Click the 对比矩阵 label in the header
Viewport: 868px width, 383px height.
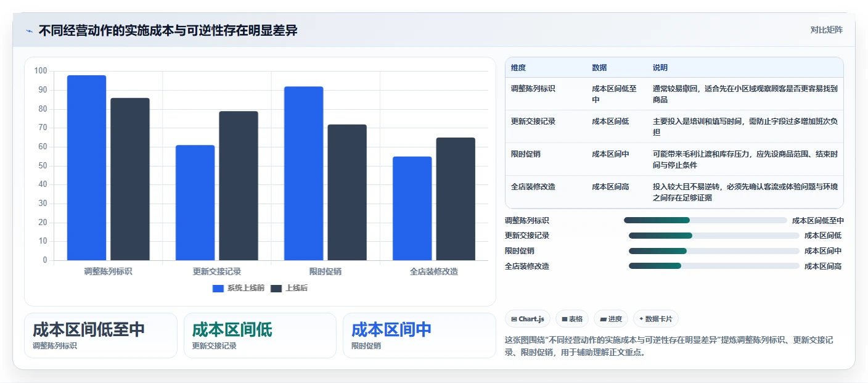(x=826, y=30)
